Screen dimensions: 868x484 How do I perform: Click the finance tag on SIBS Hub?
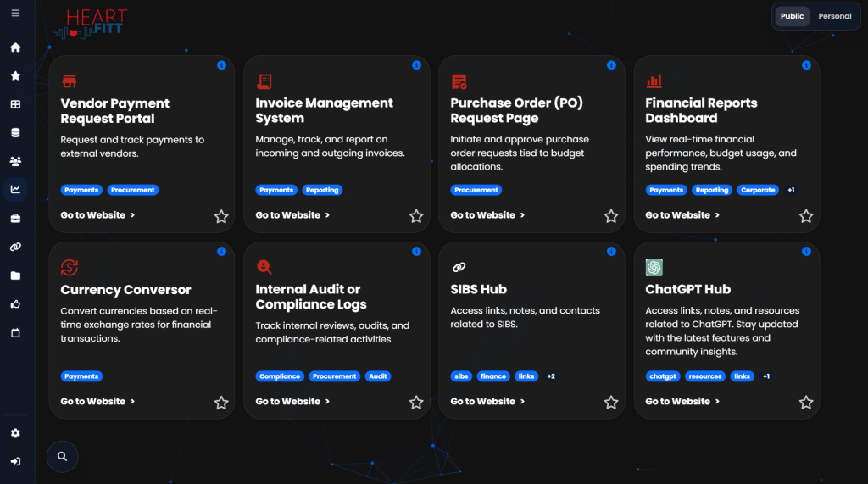pos(493,376)
